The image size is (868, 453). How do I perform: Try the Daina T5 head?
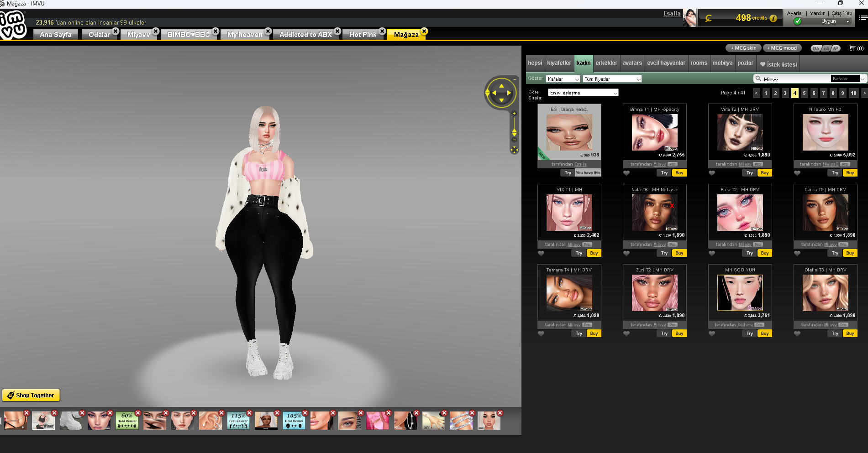[835, 253]
